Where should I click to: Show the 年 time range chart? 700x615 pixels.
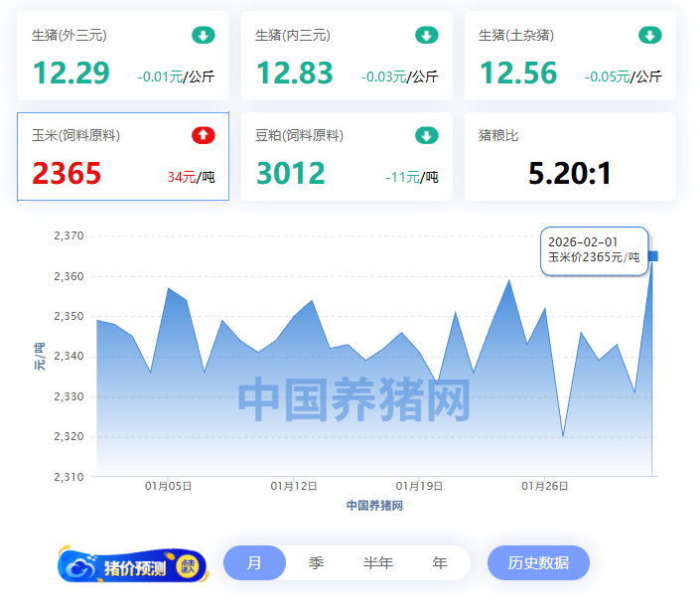(x=439, y=562)
